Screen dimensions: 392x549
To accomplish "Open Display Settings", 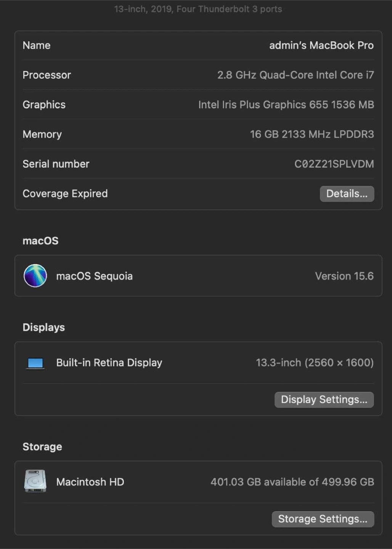I will click(x=324, y=400).
